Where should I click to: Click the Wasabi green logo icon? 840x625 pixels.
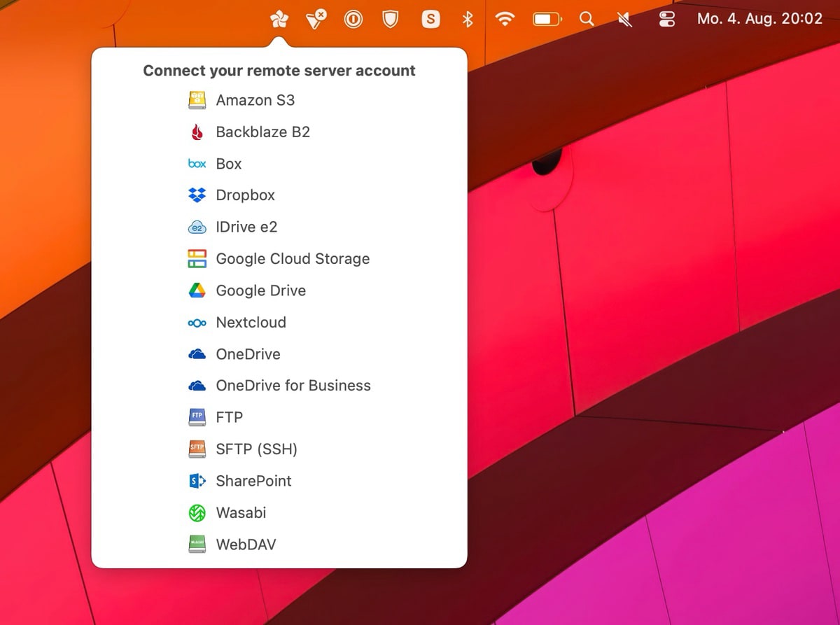[x=197, y=513]
